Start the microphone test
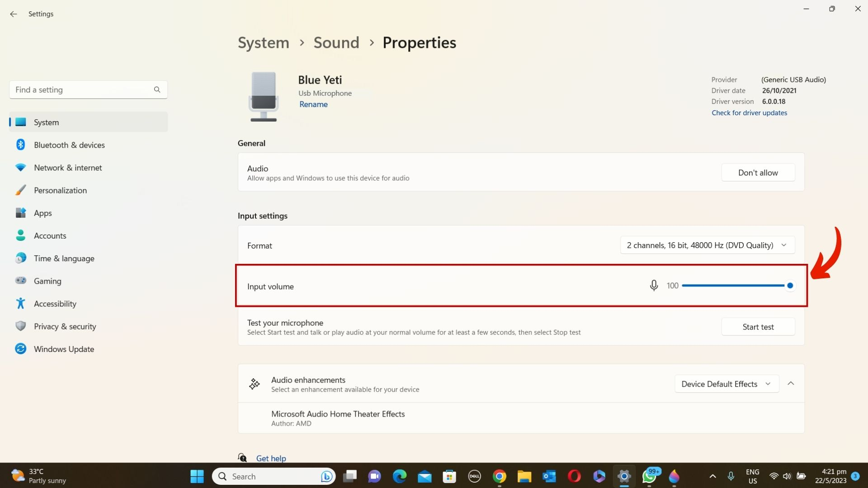 (x=758, y=327)
